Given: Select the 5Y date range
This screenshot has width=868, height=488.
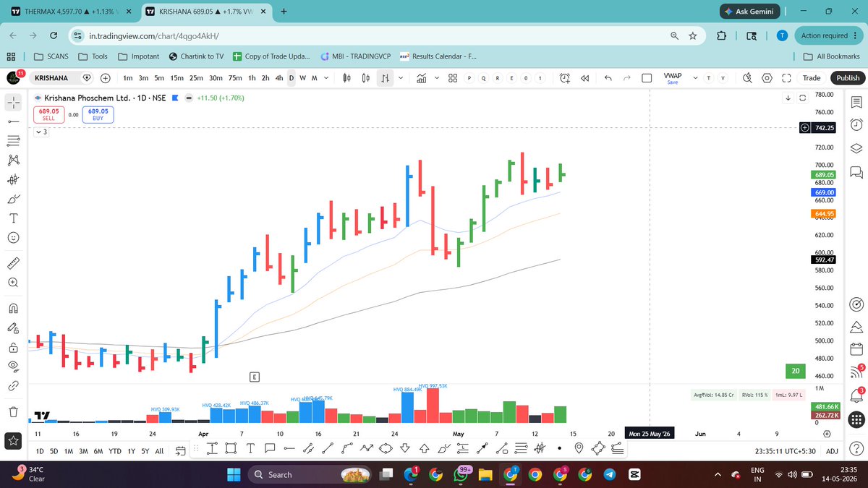Looking at the screenshot, I should click(x=145, y=450).
